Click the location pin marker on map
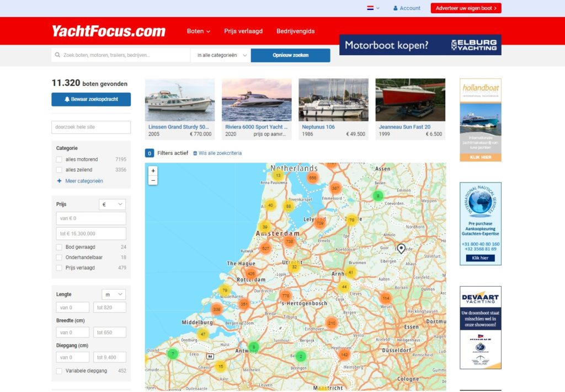The width and height of the screenshot is (565, 392). click(401, 248)
